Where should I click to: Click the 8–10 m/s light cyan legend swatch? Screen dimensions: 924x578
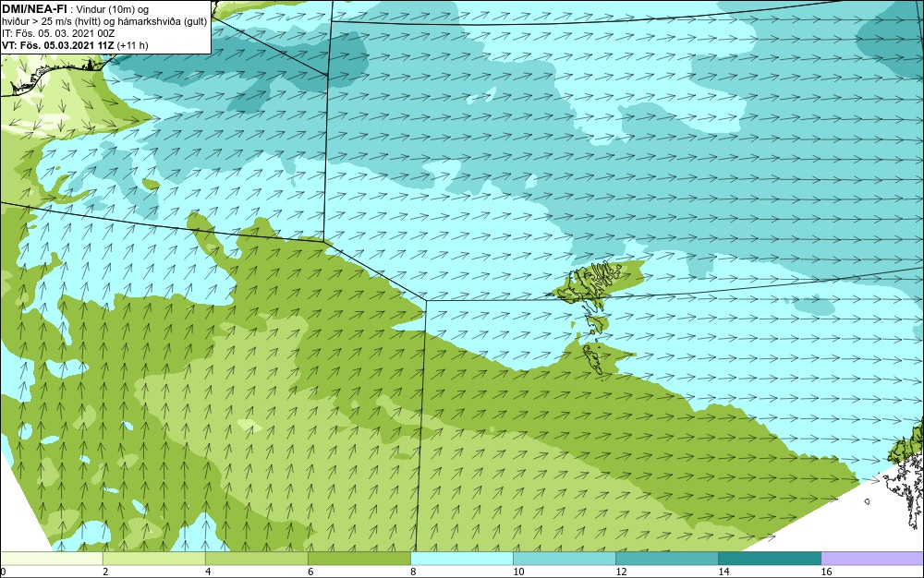pos(461,558)
